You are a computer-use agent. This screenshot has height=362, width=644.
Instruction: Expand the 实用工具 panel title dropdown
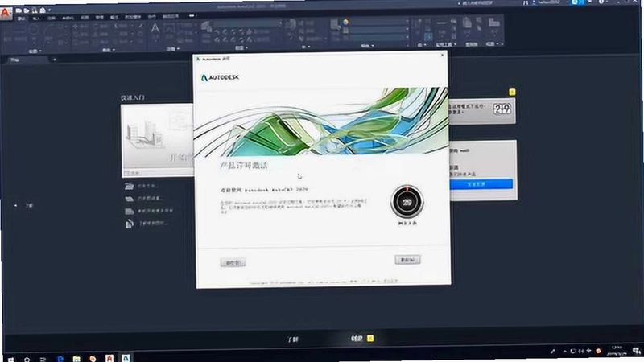point(446,44)
